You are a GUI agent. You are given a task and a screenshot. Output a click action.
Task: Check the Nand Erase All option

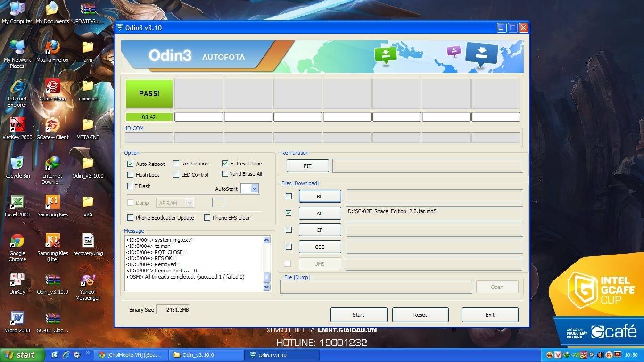pos(225,174)
